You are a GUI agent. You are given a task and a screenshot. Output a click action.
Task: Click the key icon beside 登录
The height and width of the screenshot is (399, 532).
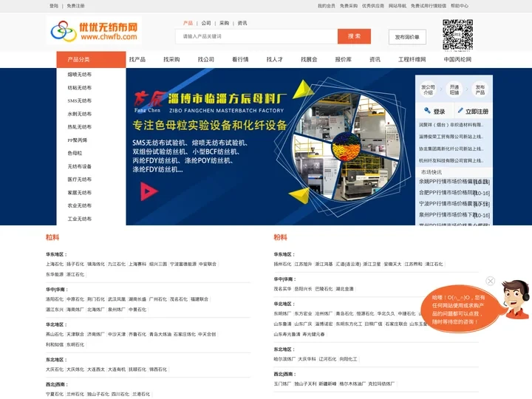point(427,111)
